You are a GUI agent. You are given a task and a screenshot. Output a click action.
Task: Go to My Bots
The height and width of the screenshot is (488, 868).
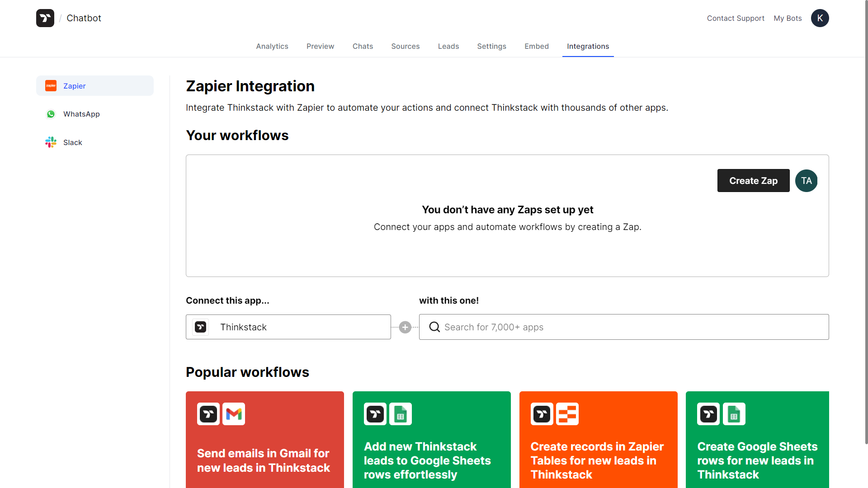[x=788, y=18]
